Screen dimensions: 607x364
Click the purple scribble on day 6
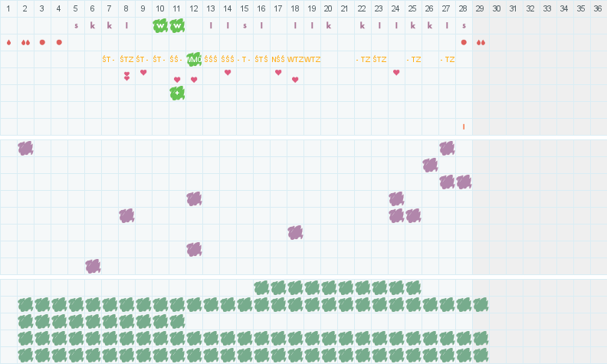pos(93,266)
